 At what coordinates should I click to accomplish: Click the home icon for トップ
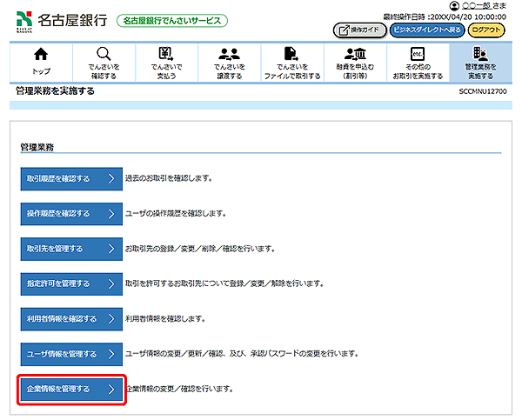pyautogui.click(x=41, y=56)
